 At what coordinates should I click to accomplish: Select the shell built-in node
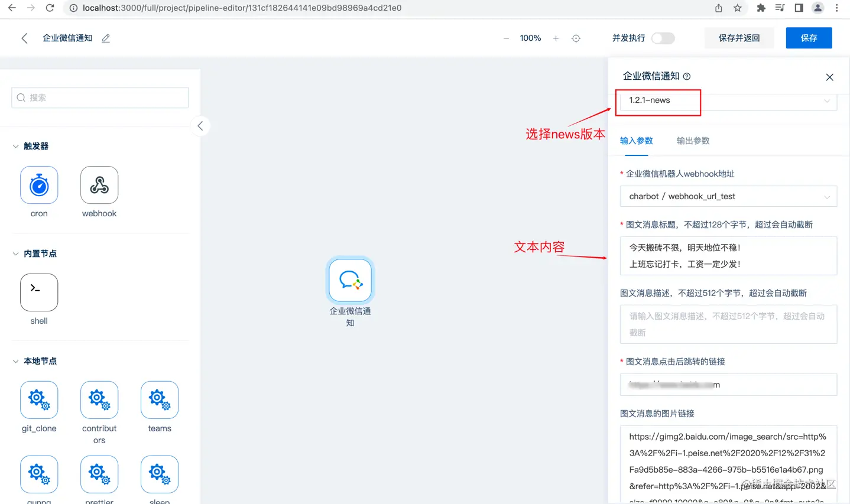[39, 292]
